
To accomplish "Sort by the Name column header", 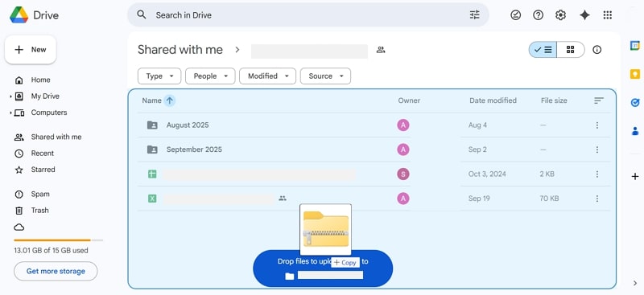I will coord(151,100).
